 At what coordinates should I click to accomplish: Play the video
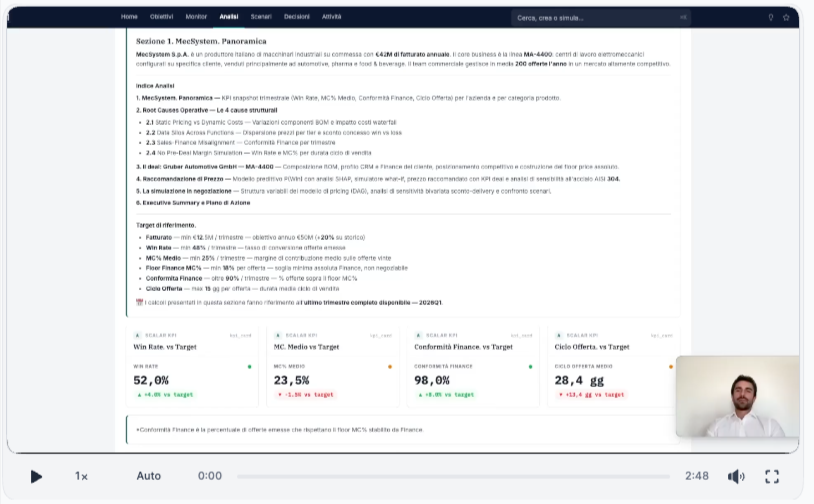(35, 476)
